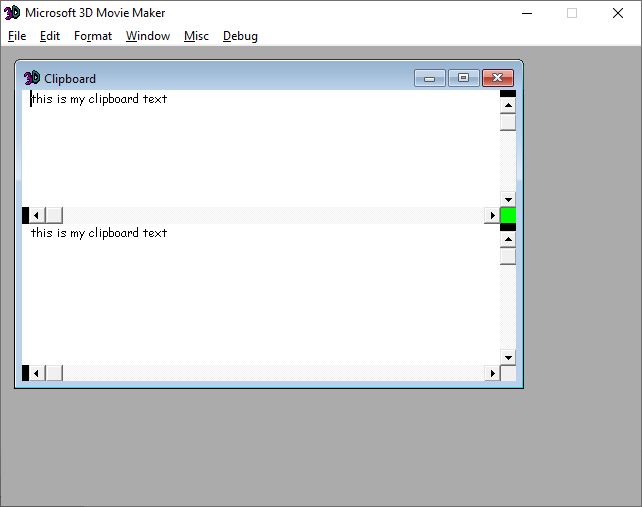Click the lower pane scroll-left arrow

37,373
